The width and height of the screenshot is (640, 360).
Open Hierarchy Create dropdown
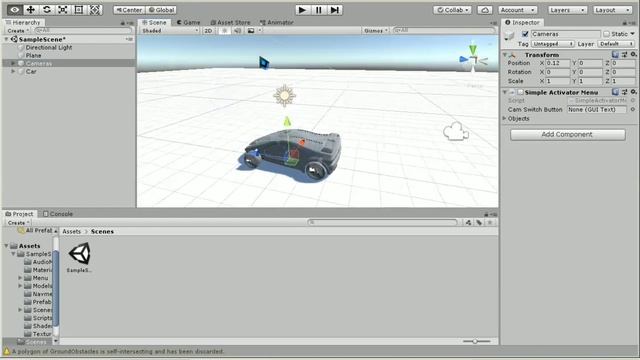pos(18,31)
